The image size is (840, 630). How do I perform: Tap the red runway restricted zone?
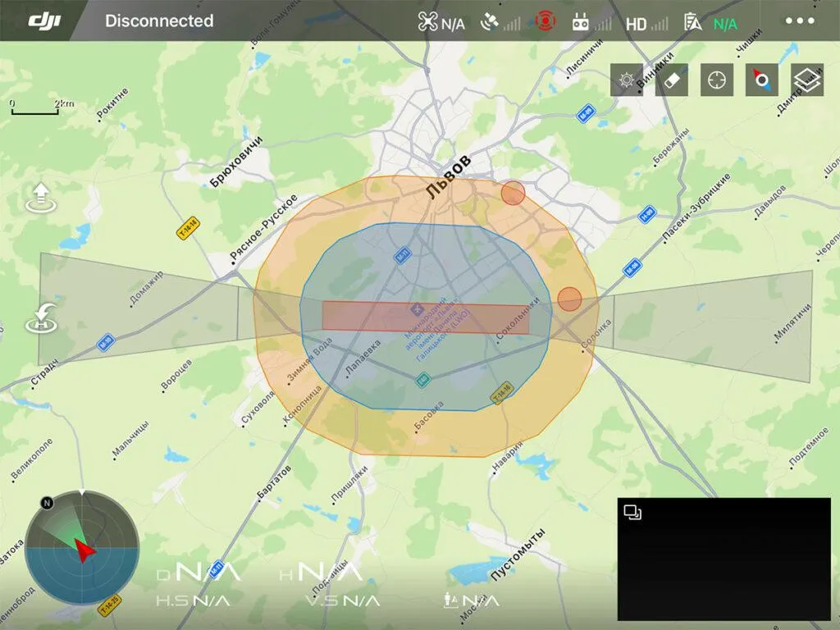tap(426, 317)
